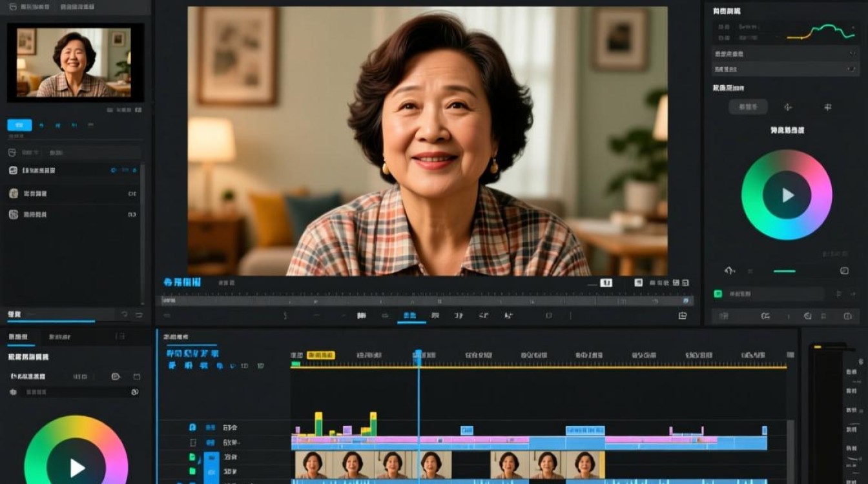Click the redo arrow icon in left panel footer
This screenshot has width=868, height=484.
tap(138, 314)
